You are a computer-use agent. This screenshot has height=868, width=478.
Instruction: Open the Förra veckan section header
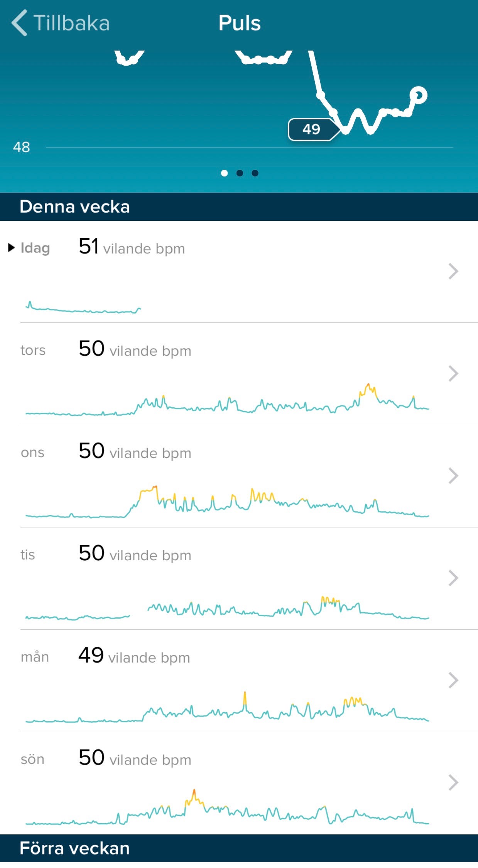74,848
